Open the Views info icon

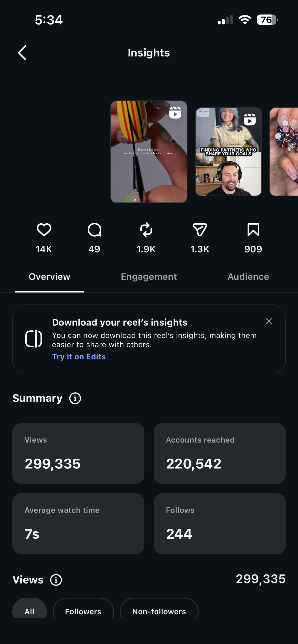(x=56, y=580)
